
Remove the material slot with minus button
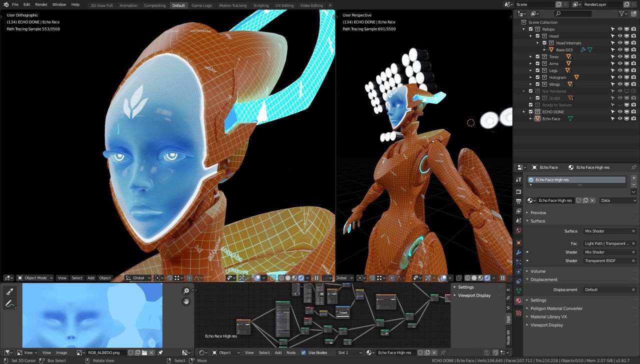point(633,185)
